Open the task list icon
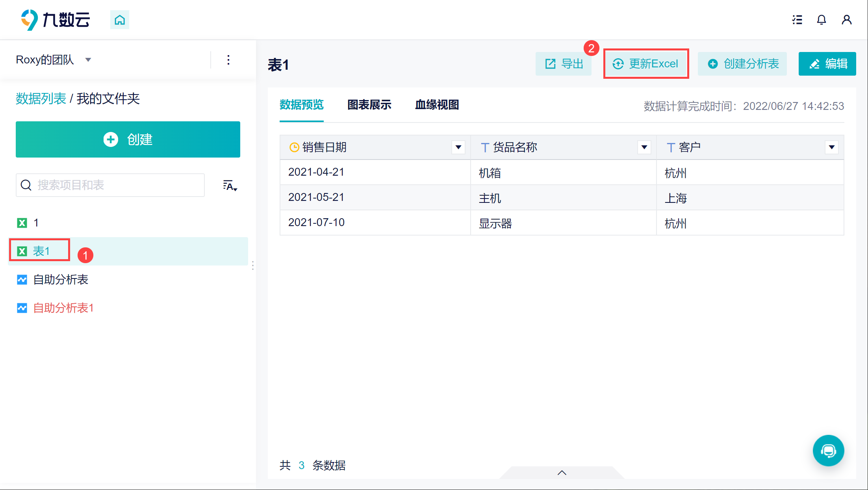 (797, 20)
